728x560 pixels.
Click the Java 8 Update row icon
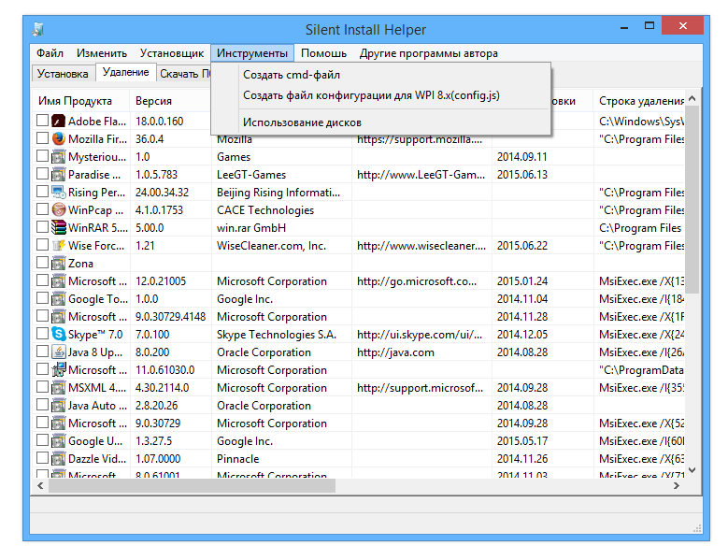(58, 352)
